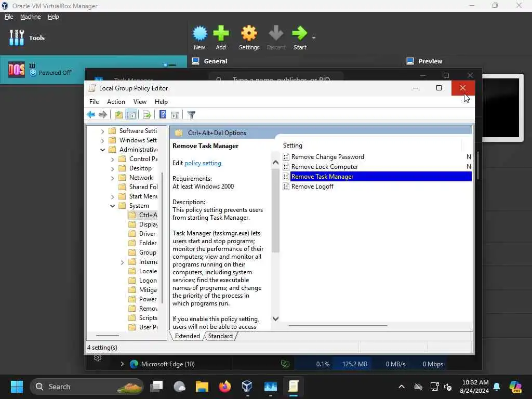Click Task View taskbar icon
This screenshot has height=399, width=532.
[x=157, y=387]
